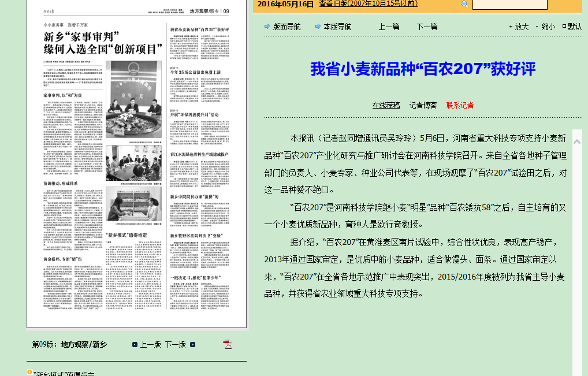Click the magnifier search icon

(464, 5)
